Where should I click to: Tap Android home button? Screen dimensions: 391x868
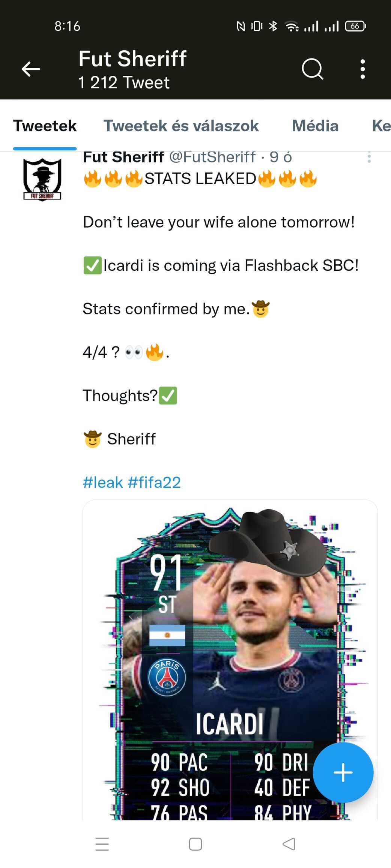[x=195, y=844]
